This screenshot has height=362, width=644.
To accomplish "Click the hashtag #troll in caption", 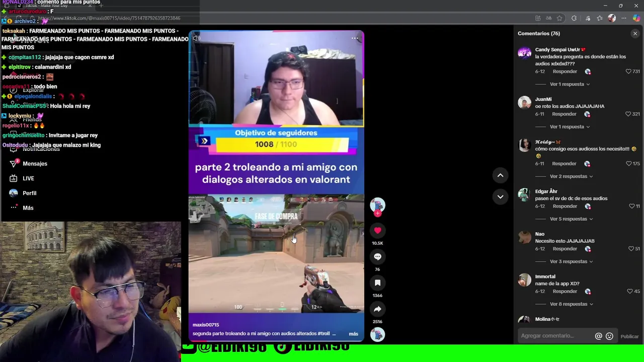I will point(324,334).
